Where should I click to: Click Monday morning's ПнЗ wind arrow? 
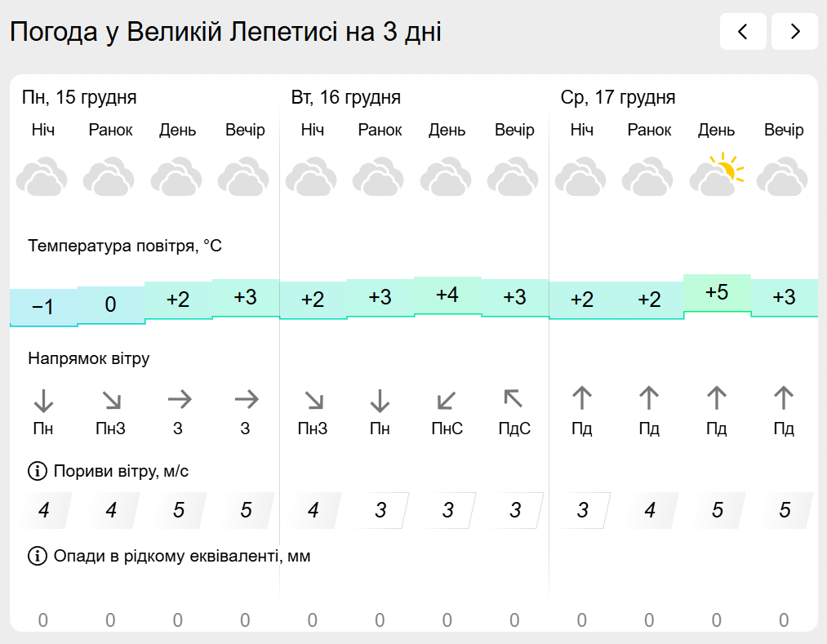(x=111, y=400)
